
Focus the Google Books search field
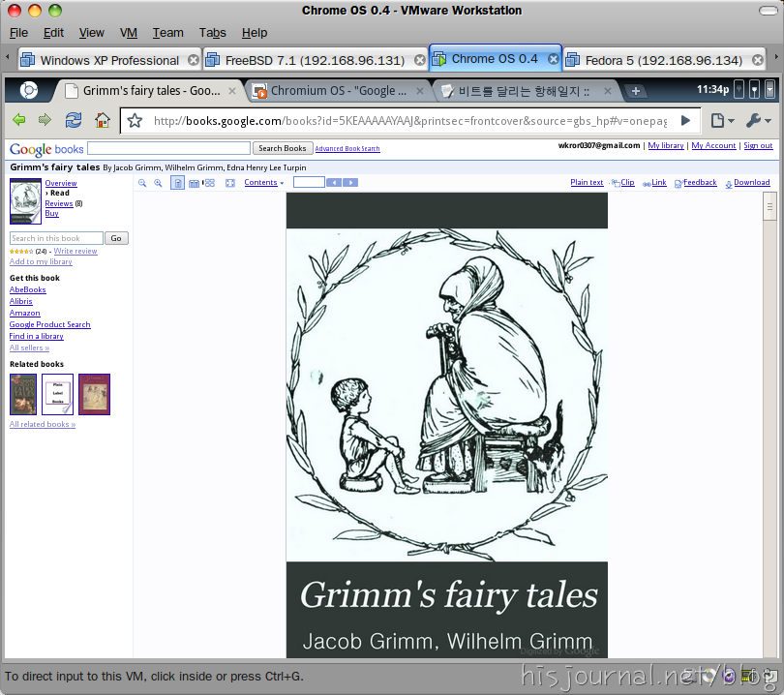[169, 148]
